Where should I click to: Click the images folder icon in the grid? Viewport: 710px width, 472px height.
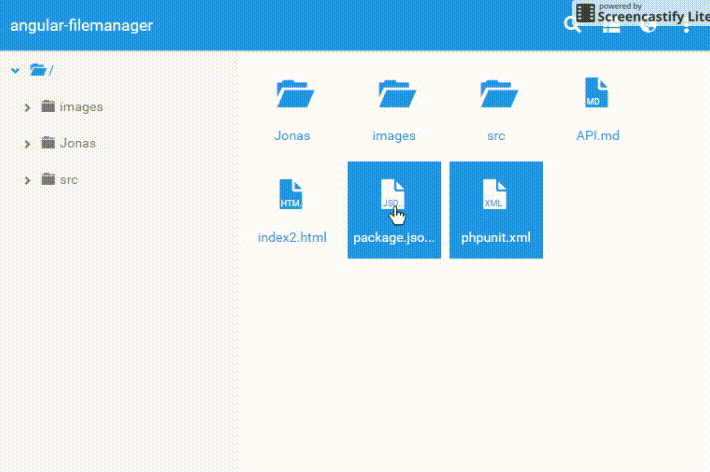tap(397, 94)
